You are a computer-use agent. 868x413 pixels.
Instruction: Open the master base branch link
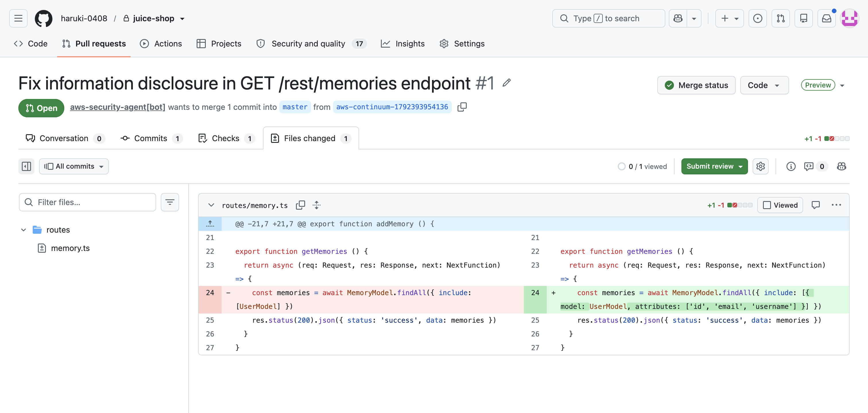pos(295,107)
